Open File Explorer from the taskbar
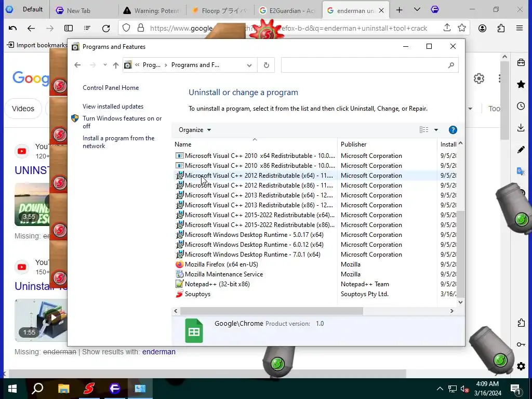The image size is (532, 399). point(63,389)
